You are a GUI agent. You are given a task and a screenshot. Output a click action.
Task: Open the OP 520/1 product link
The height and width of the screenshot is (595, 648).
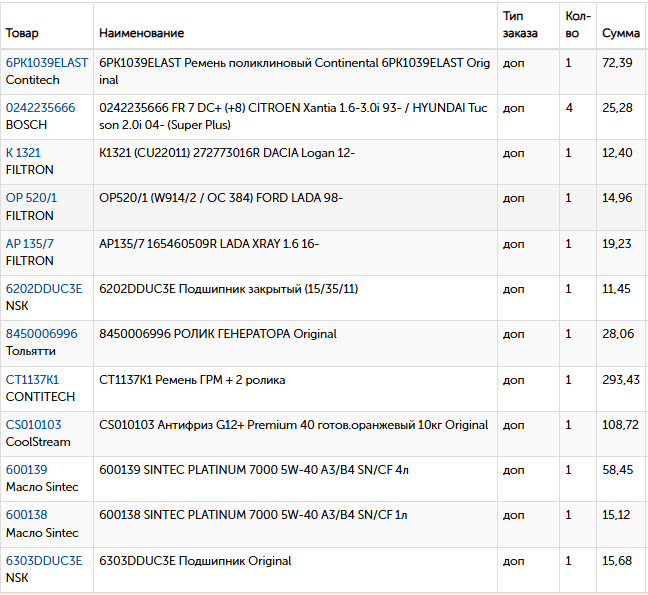click(x=31, y=198)
